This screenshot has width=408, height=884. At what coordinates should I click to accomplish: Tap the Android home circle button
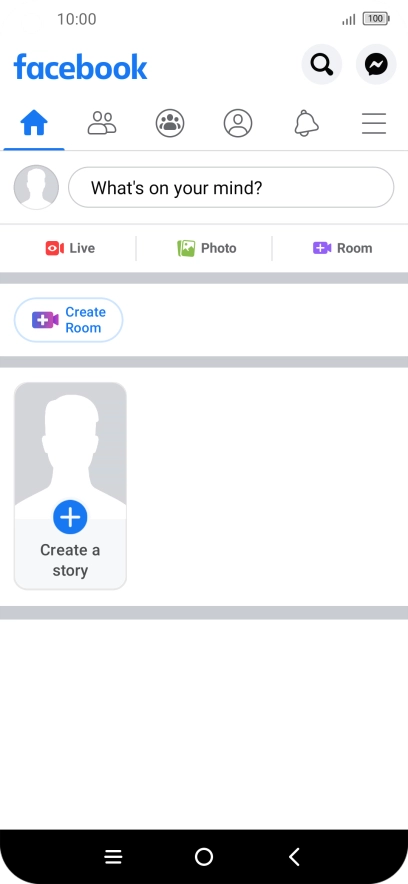point(204,857)
